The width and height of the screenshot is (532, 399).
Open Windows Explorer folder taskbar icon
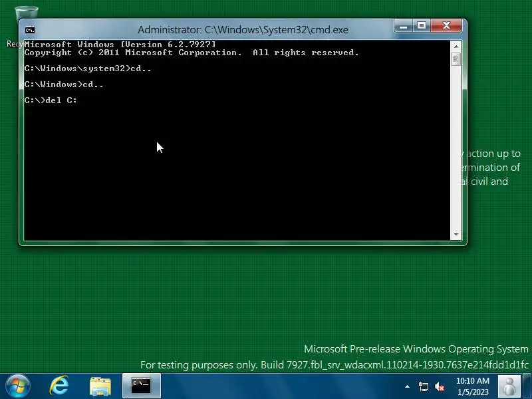pos(100,386)
